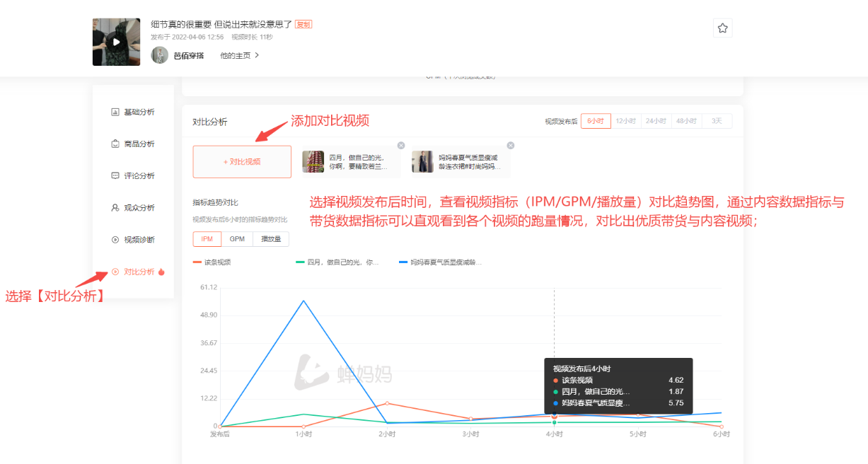
Task: Add a video with + 对比视频
Action: click(x=242, y=161)
